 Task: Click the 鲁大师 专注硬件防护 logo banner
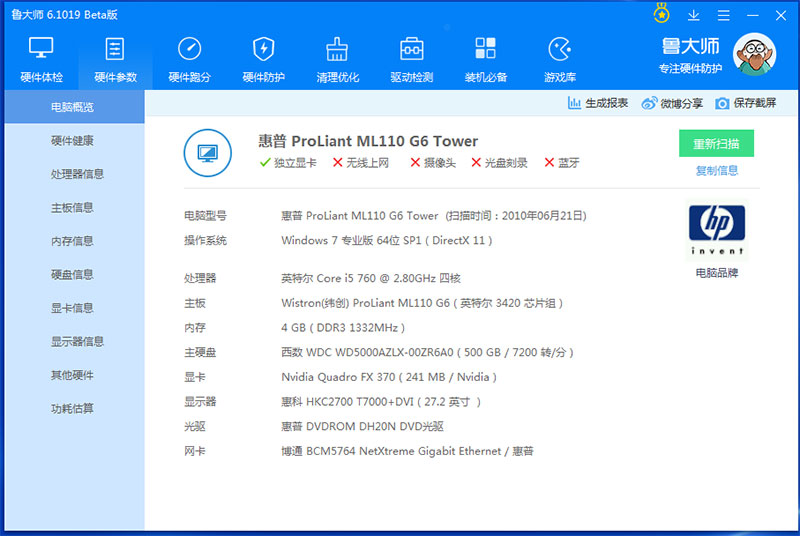[690, 55]
